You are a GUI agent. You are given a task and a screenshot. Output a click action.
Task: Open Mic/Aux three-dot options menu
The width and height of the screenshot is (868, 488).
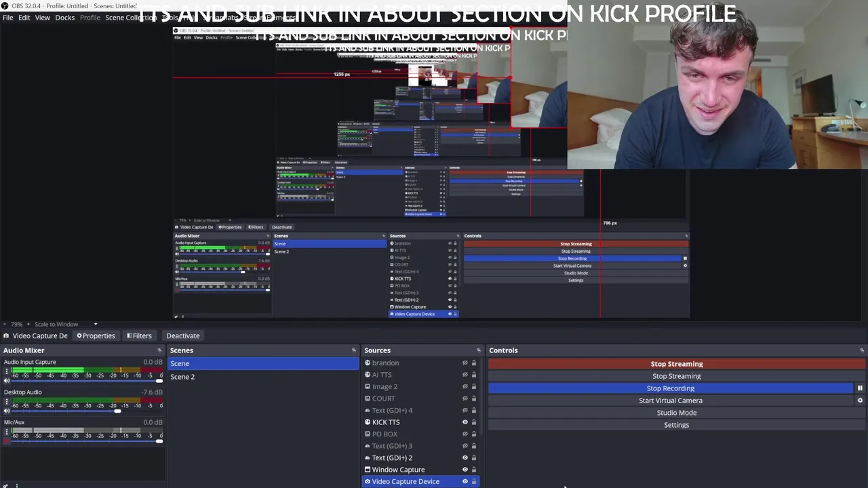(7, 432)
